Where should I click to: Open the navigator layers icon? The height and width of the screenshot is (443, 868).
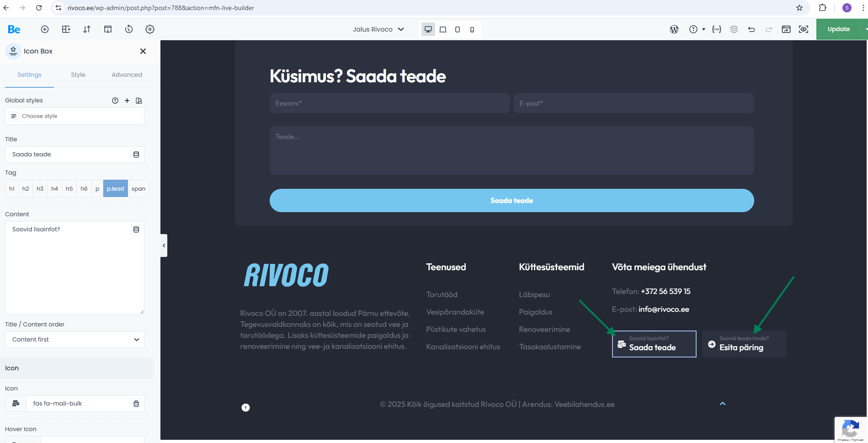pyautogui.click(x=734, y=29)
